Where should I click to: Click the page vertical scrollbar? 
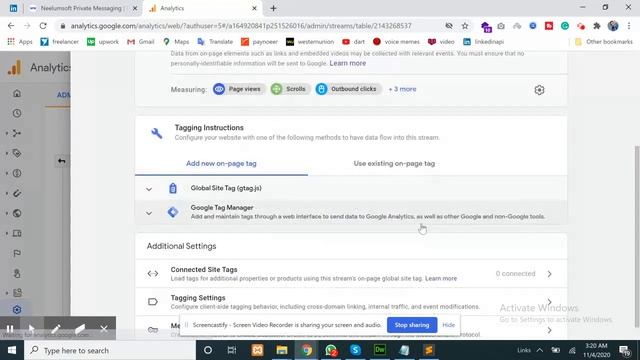click(636, 237)
